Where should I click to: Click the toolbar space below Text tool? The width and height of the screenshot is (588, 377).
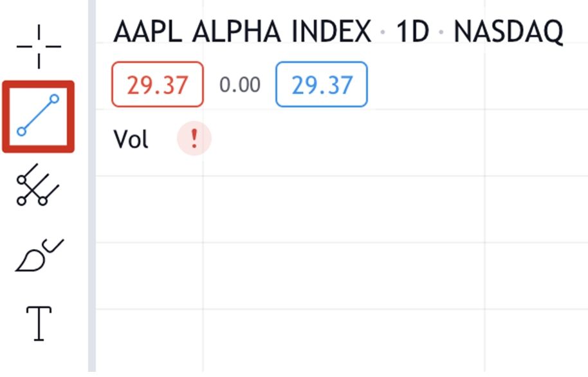(x=39, y=359)
